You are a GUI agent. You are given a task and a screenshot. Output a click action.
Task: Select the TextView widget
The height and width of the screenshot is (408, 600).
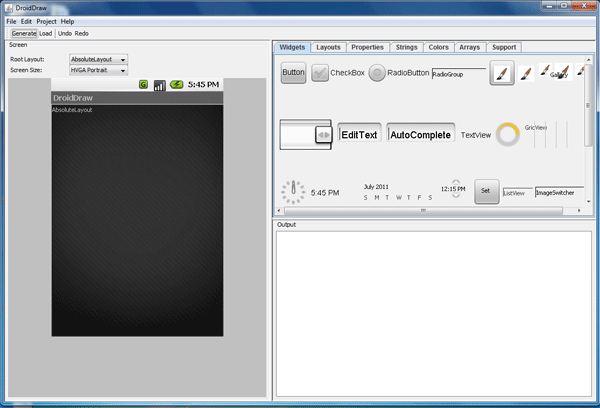coord(476,135)
